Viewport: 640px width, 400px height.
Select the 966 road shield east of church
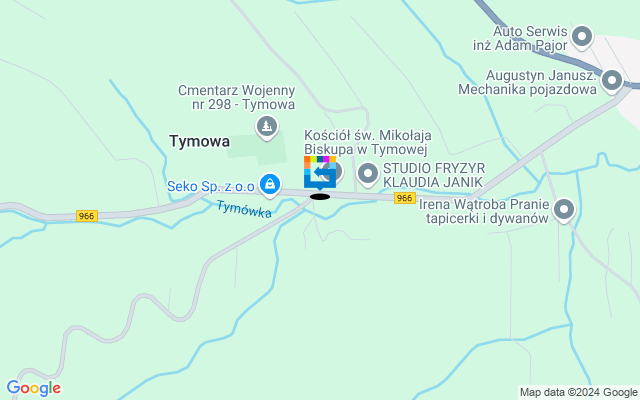pos(404,198)
